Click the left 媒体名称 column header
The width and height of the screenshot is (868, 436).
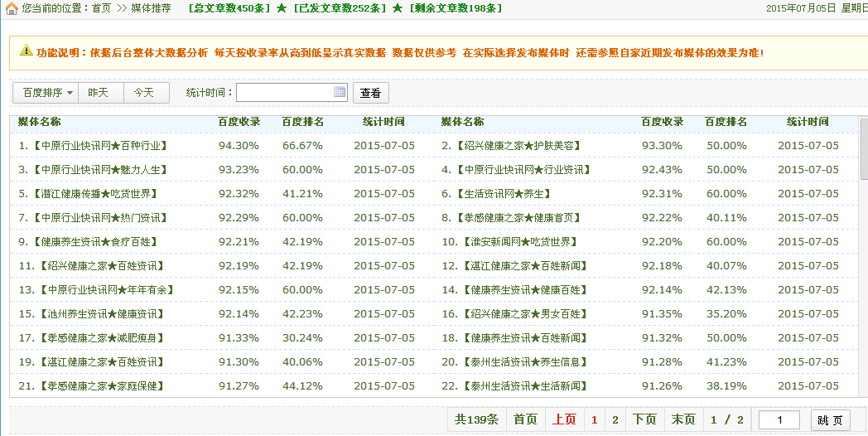pyautogui.click(x=39, y=122)
